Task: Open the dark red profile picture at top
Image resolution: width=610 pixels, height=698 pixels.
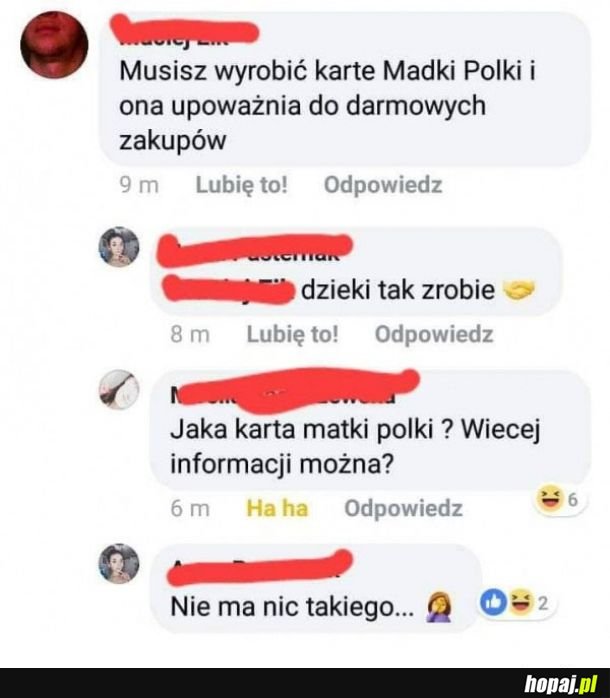Action: coord(54,45)
